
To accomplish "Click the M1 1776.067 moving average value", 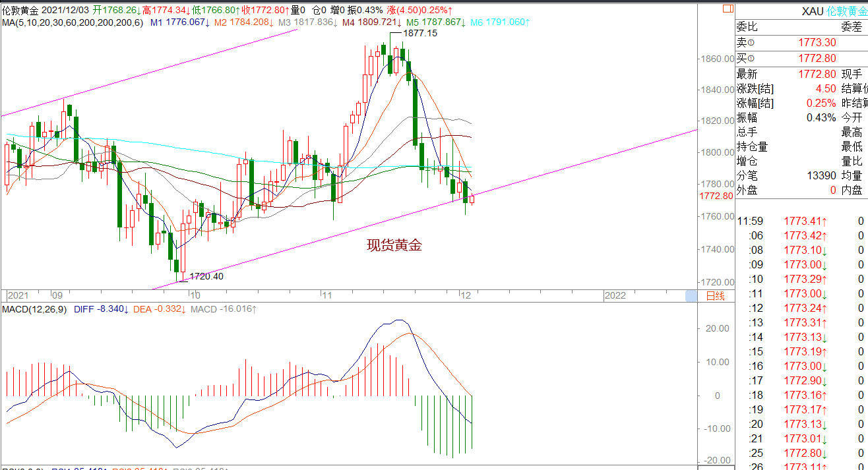I will tap(179, 22).
